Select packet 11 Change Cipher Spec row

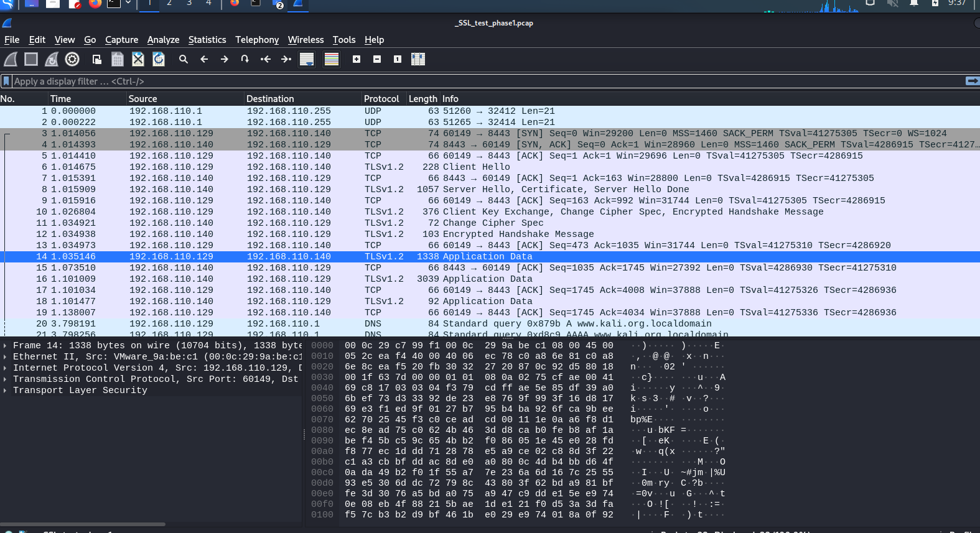point(490,223)
